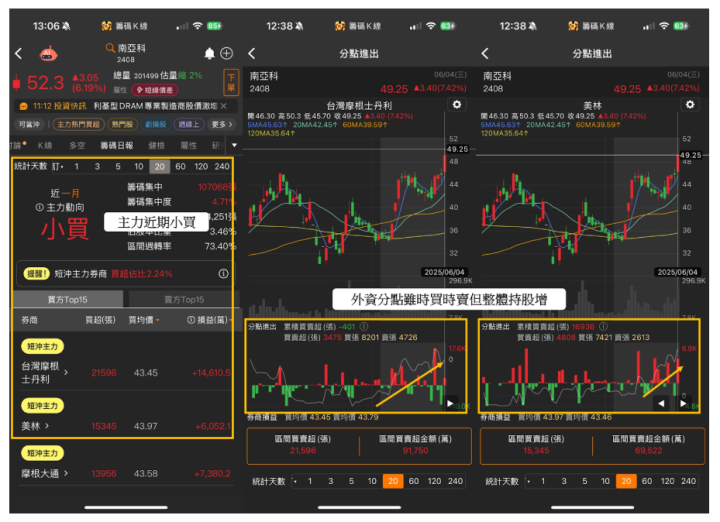Tap info icon beside 累積買賣超 -401
Image resolution: width=720 pixels, height=522 pixels.
pyautogui.click(x=364, y=327)
